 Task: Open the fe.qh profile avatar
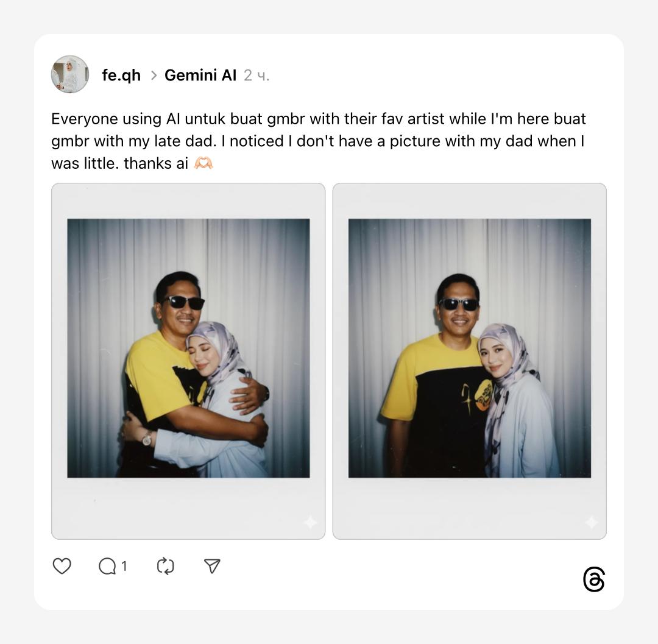click(70, 74)
